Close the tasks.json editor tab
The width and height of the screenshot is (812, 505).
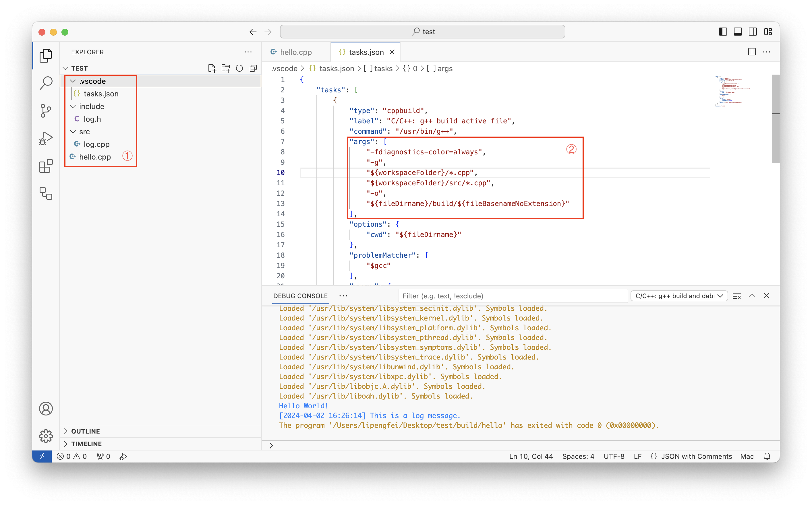[392, 52]
